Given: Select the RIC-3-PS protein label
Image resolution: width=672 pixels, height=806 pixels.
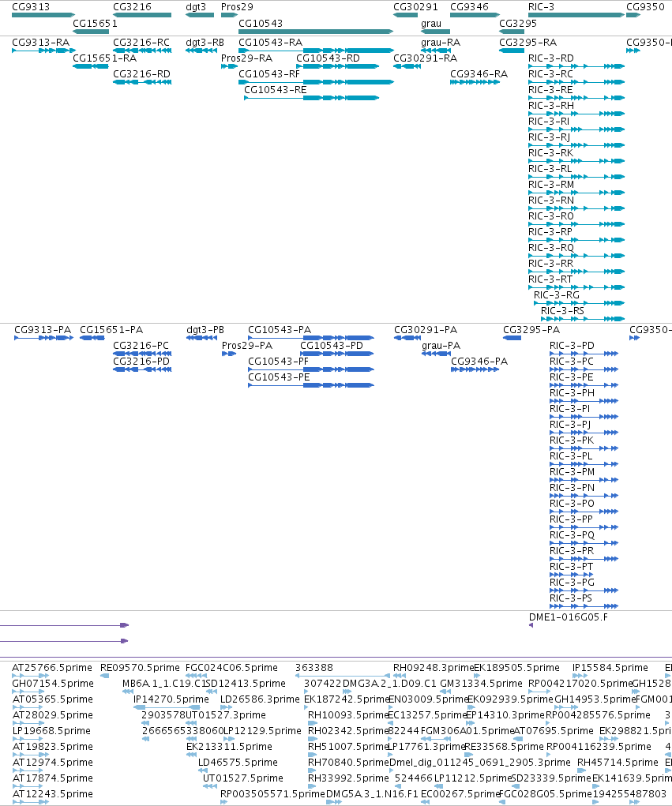Looking at the screenshot, I should pos(571,598).
